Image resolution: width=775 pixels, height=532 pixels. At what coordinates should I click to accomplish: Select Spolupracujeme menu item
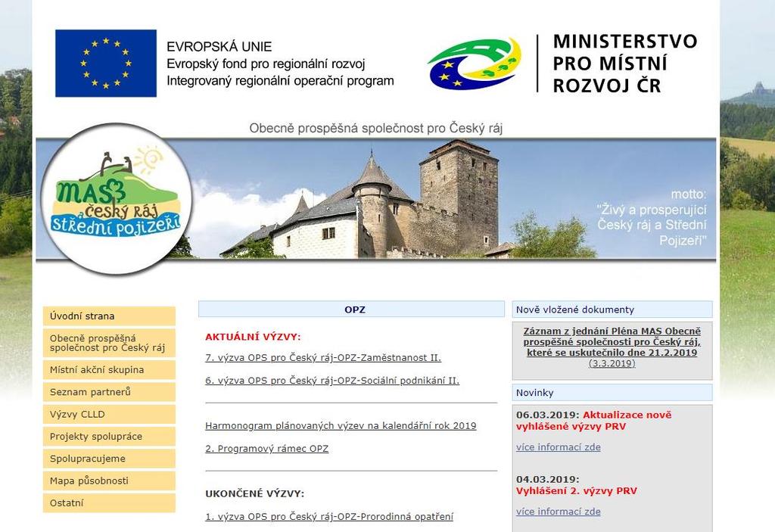(x=109, y=459)
